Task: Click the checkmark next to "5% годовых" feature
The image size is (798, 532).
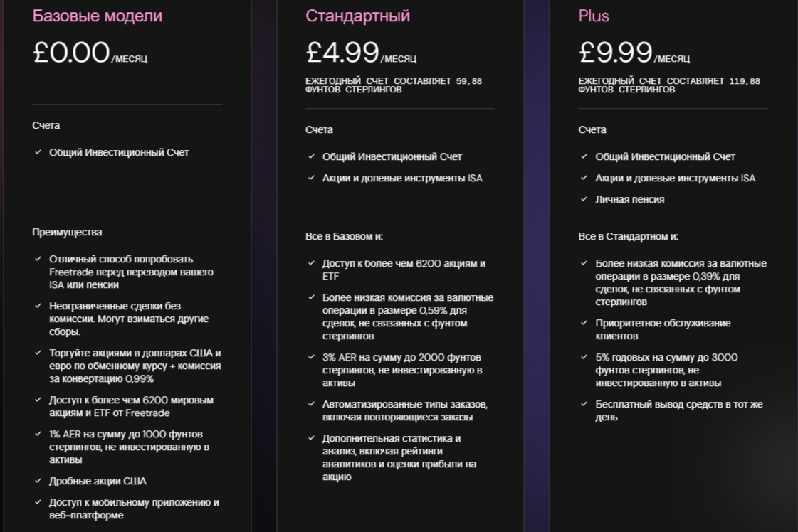Action: [584, 358]
